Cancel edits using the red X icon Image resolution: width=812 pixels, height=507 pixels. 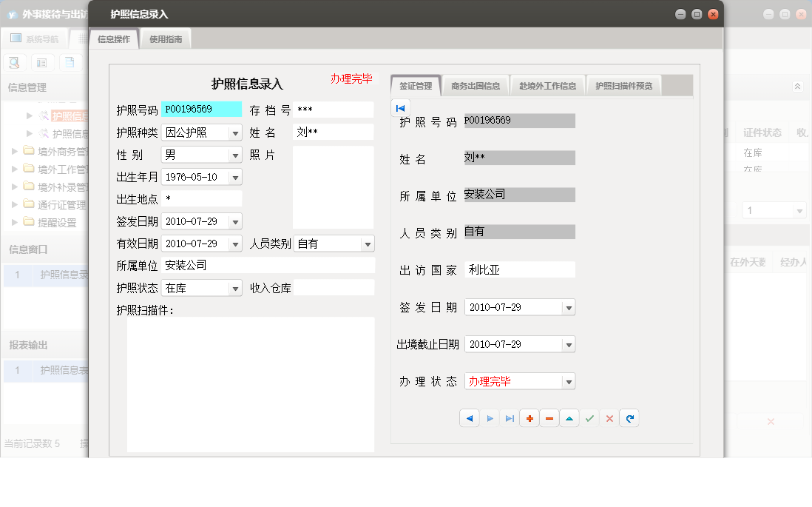(x=609, y=418)
